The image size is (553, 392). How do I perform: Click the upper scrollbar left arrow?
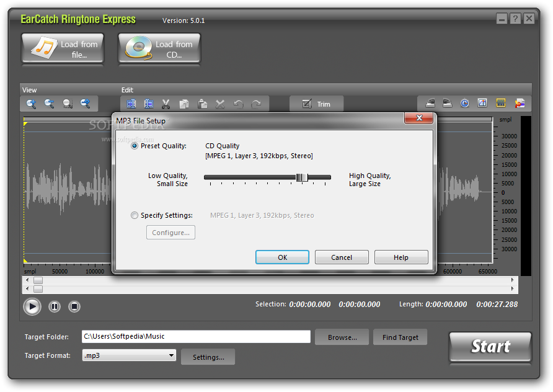(27, 280)
